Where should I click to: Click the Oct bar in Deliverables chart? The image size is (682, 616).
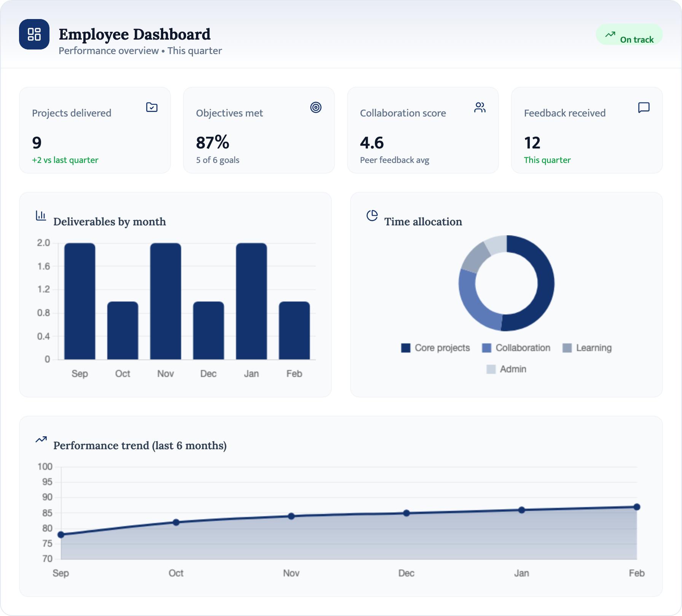pos(123,330)
